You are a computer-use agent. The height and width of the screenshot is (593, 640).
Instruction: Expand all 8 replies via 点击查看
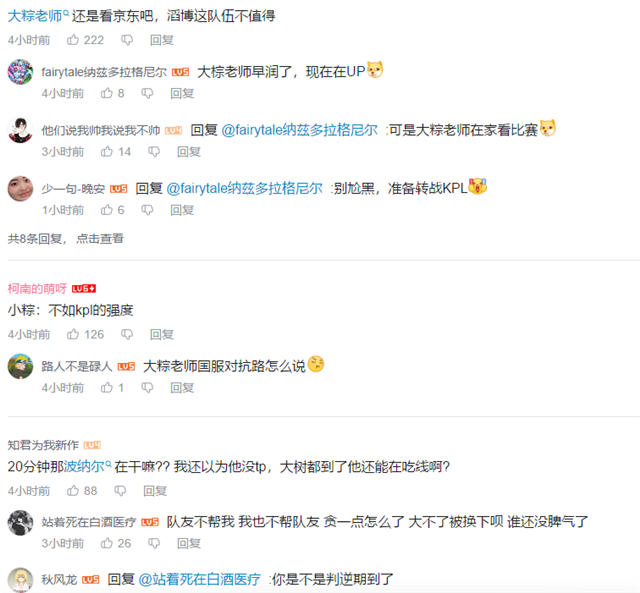coord(100,238)
